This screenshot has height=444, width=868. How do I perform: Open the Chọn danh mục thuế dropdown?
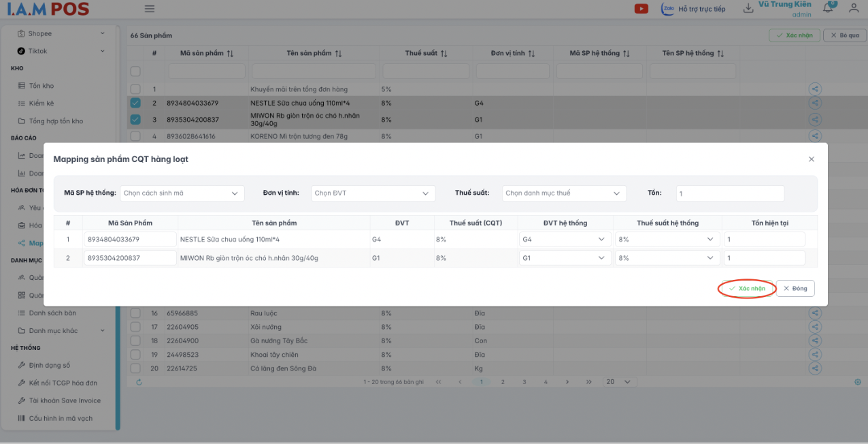[x=564, y=193]
